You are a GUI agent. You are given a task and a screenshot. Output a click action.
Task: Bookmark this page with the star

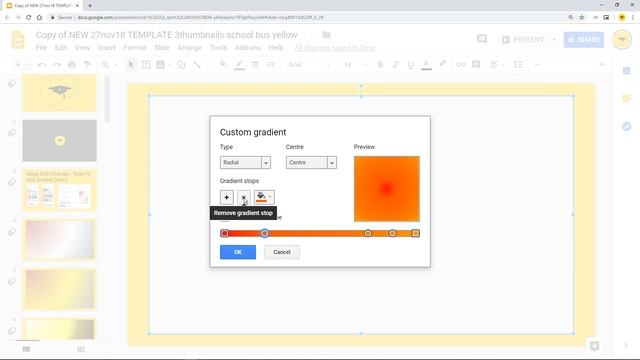[582, 18]
